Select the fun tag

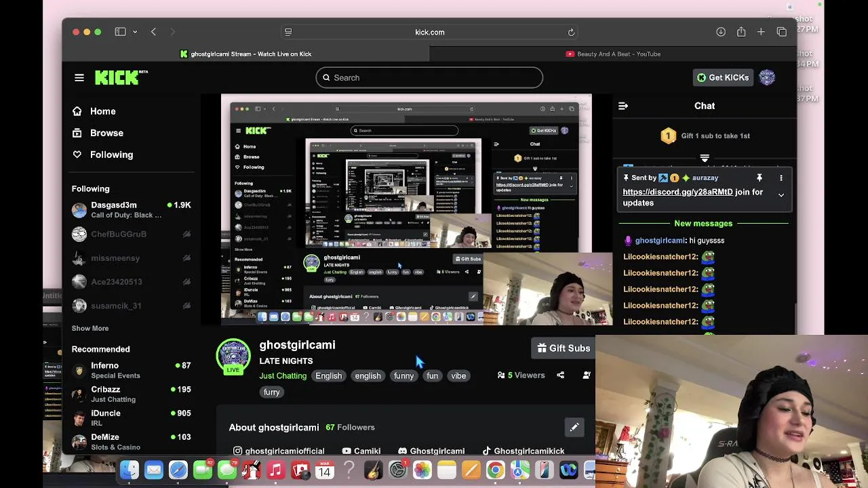click(432, 375)
